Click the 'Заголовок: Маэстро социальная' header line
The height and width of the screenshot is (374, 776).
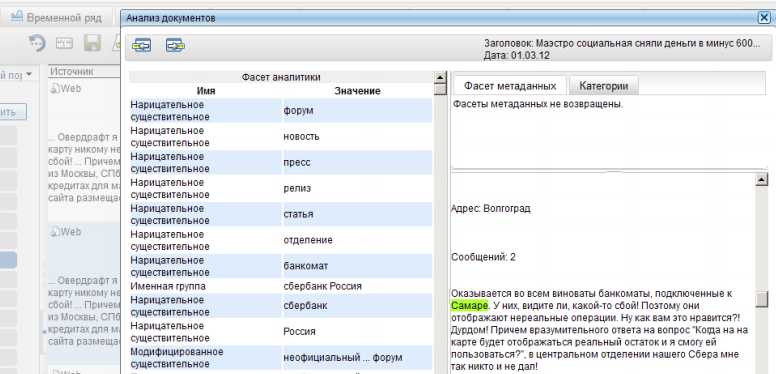tap(621, 43)
